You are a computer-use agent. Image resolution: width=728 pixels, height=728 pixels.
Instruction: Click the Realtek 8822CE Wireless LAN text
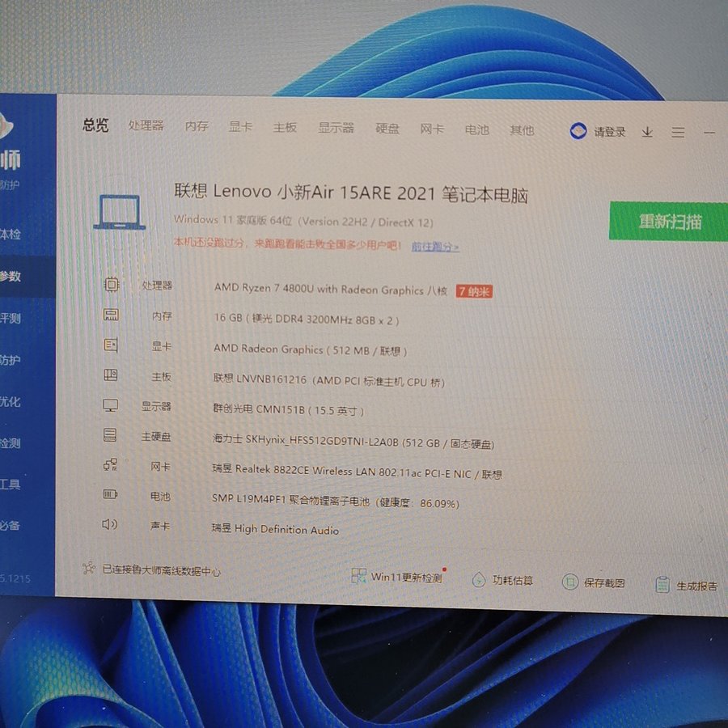coord(357,472)
